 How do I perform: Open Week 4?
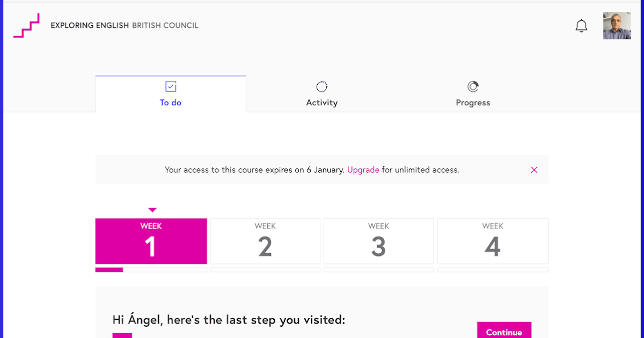coord(493,241)
